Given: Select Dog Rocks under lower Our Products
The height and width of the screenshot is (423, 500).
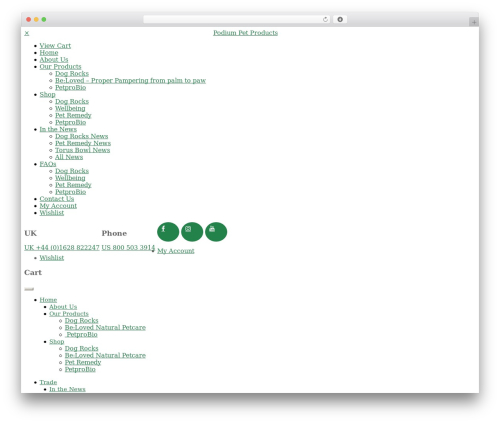Looking at the screenshot, I should 81,321.
